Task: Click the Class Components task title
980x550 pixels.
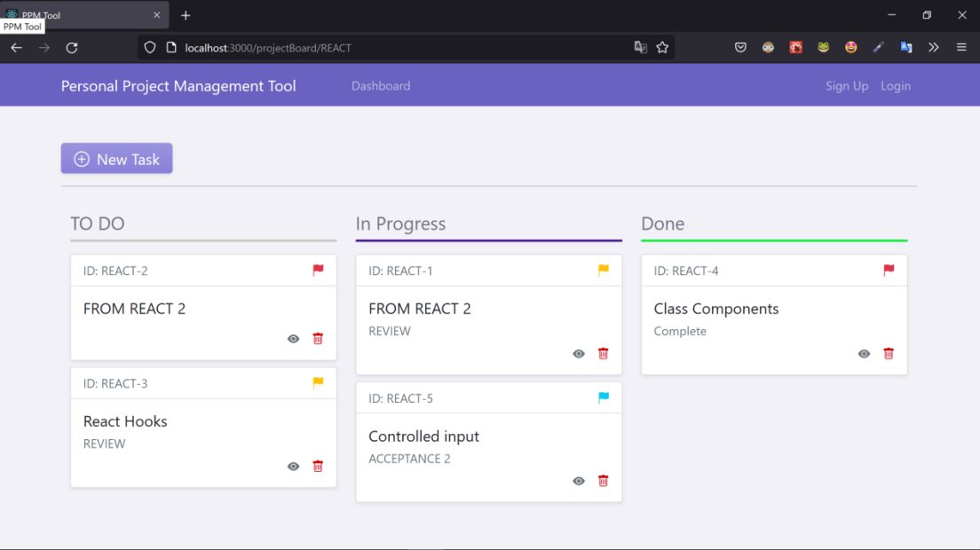Action: (716, 309)
